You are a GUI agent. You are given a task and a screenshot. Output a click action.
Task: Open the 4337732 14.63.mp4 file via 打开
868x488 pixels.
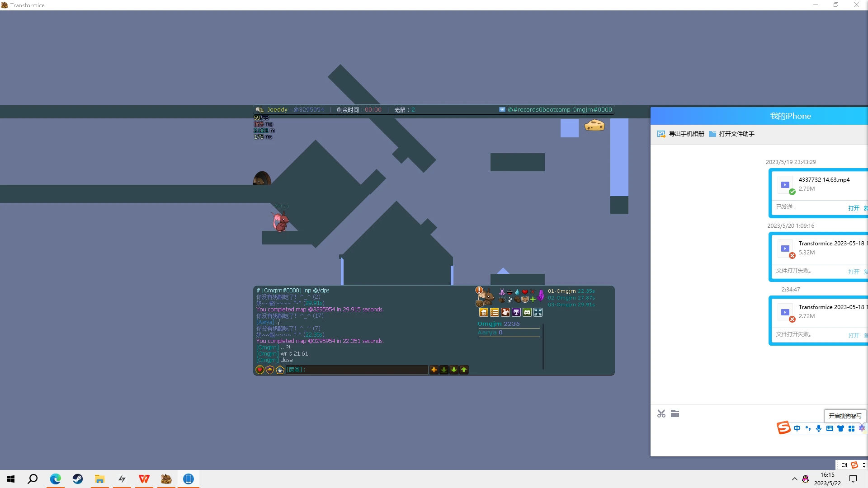coord(854,208)
